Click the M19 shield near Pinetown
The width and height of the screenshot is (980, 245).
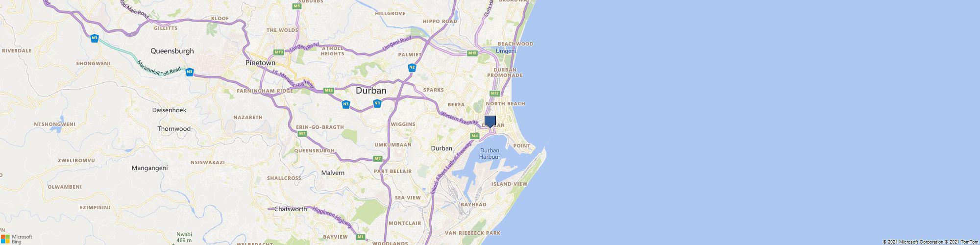tap(279, 52)
